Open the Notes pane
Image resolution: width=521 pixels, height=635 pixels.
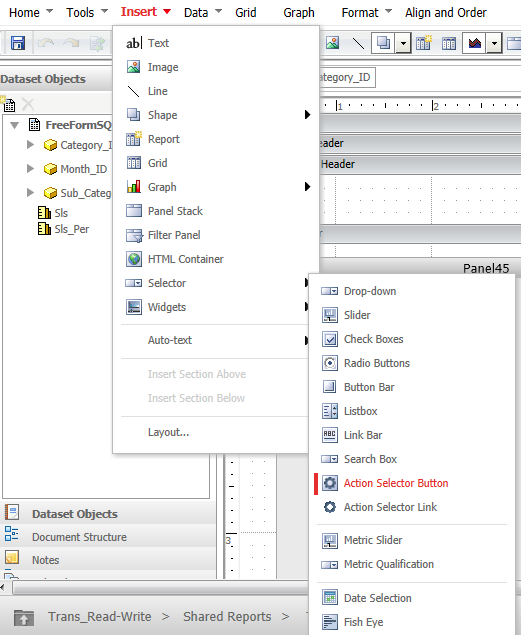[x=45, y=560]
